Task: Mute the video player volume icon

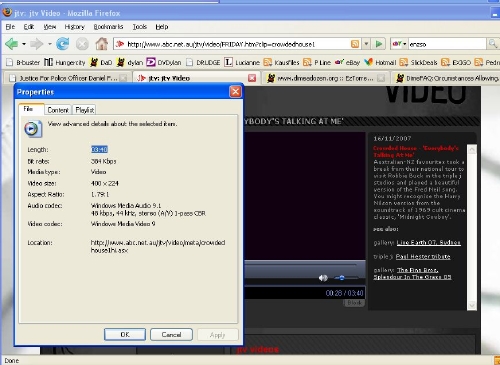Action: pyautogui.click(x=323, y=278)
